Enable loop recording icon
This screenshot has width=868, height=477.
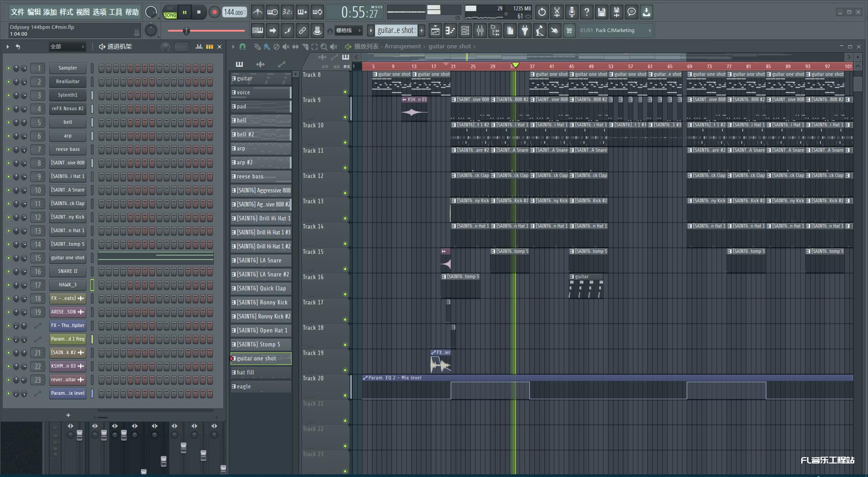click(318, 12)
